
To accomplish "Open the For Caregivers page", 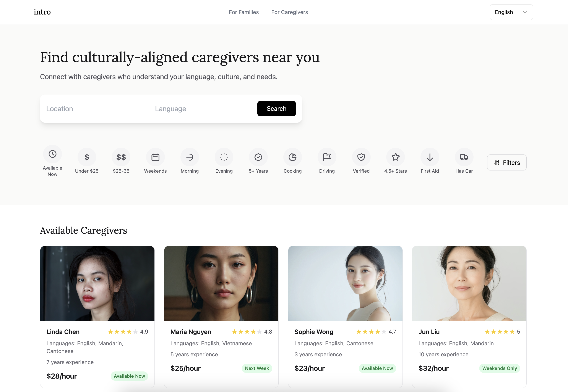I will (x=289, y=12).
